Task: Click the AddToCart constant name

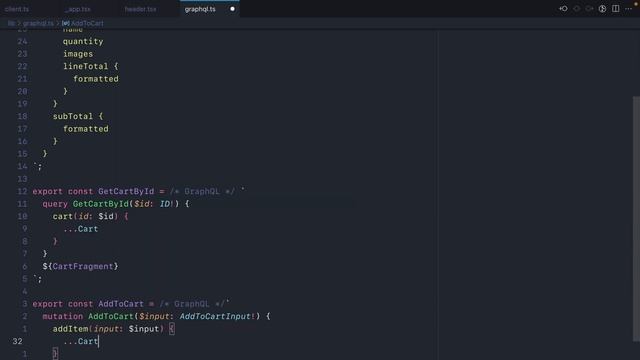Action: coord(121,304)
